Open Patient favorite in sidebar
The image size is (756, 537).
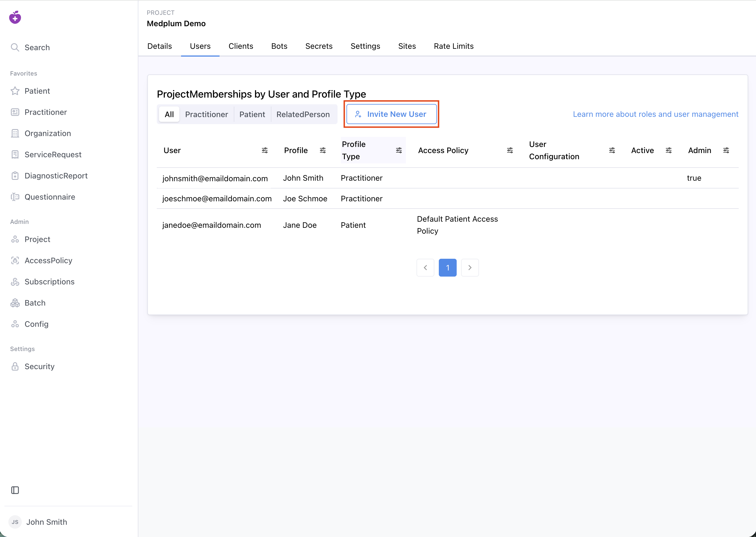30,91
